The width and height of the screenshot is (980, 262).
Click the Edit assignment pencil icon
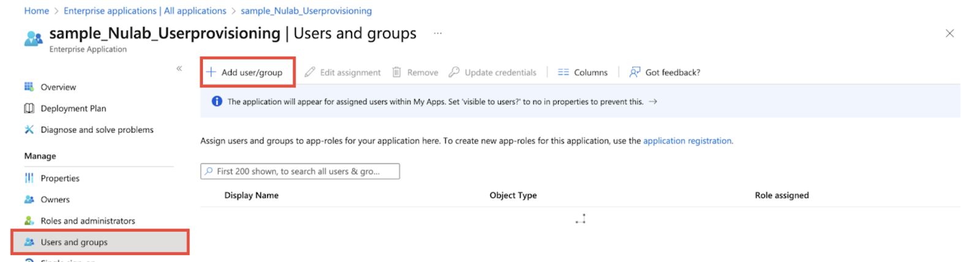click(310, 72)
